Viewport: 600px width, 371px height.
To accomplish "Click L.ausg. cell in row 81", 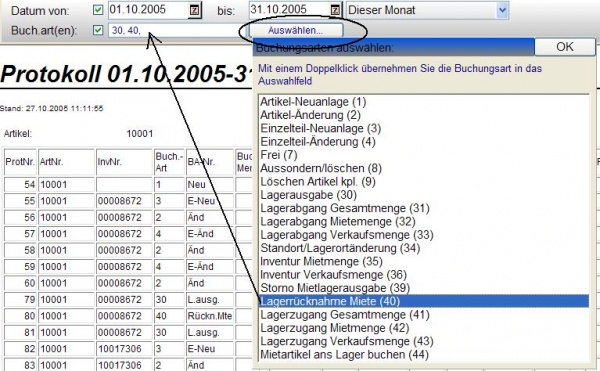I will pos(210,332).
